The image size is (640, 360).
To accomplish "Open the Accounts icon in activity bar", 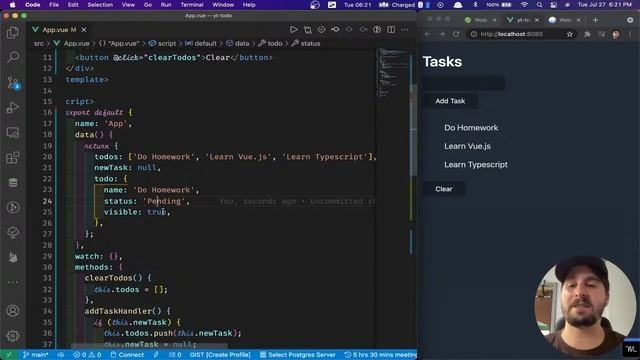I will click(x=13, y=311).
